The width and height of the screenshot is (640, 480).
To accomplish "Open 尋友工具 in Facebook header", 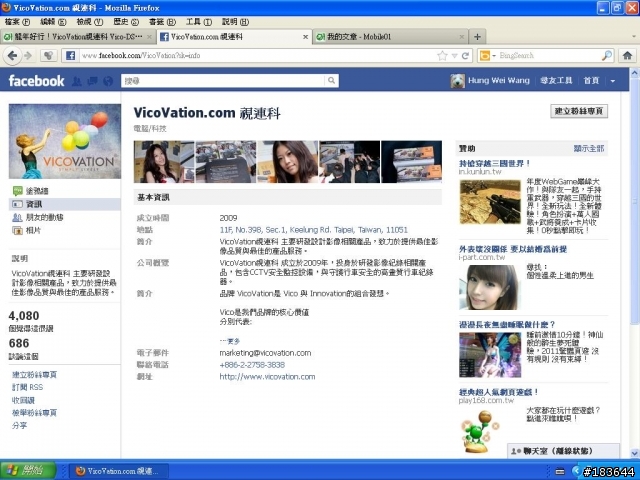I will (556, 81).
